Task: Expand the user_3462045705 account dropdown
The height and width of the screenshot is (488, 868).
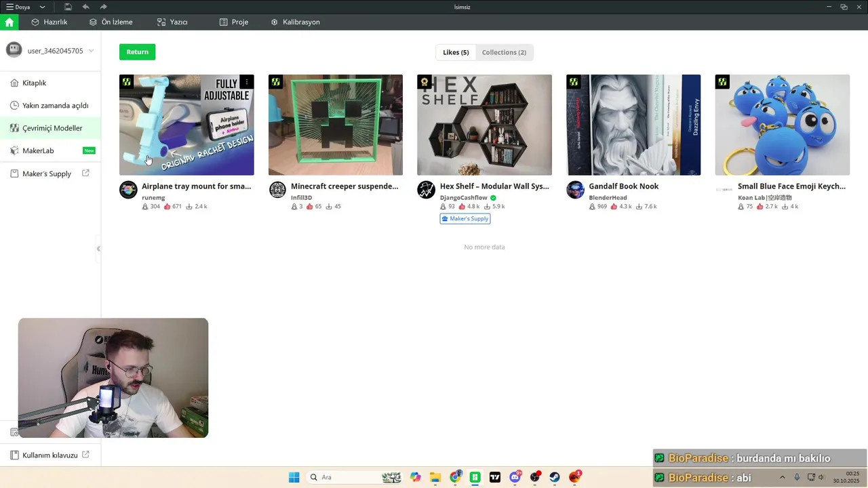Action: (x=91, y=51)
